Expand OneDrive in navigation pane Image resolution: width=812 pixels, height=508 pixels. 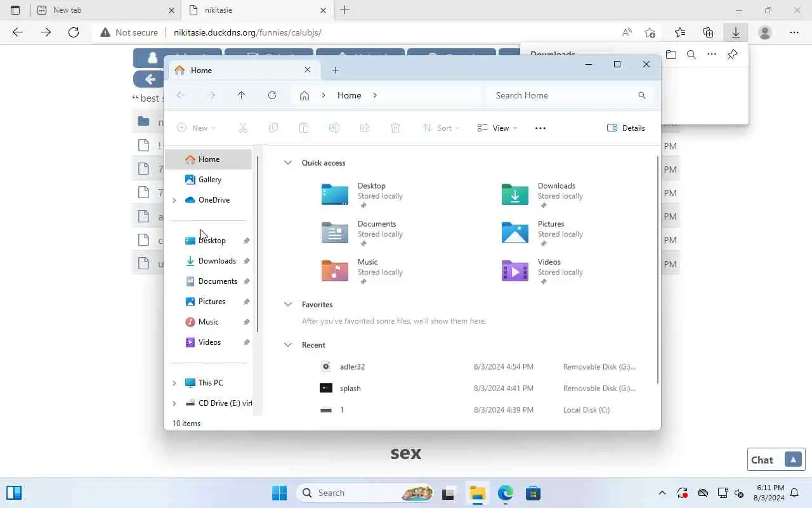coord(174,200)
